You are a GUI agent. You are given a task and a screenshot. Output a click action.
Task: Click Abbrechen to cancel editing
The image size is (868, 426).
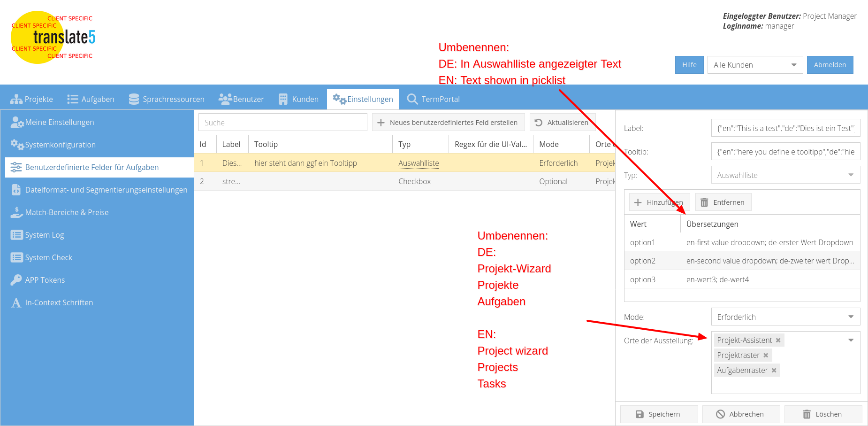pyautogui.click(x=740, y=414)
